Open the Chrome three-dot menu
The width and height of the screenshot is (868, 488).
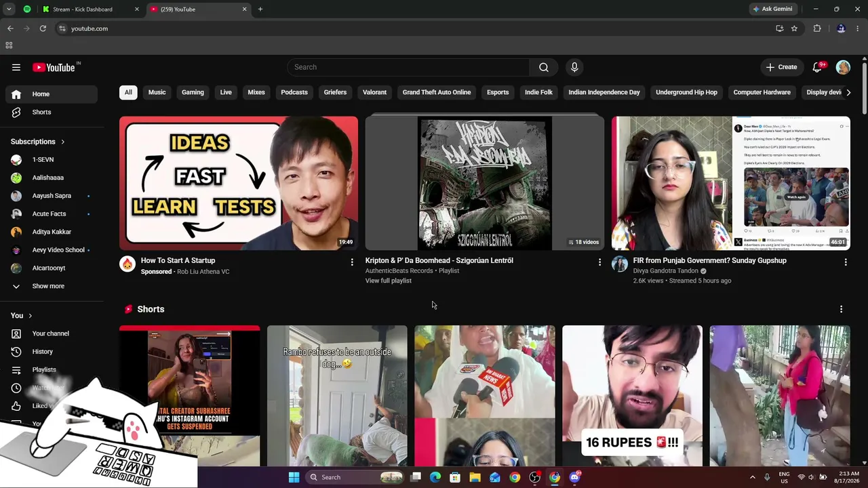coord(858,28)
